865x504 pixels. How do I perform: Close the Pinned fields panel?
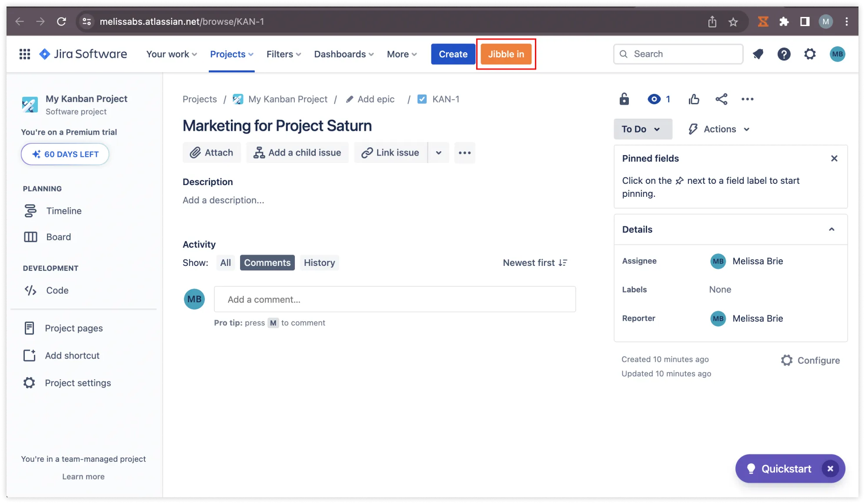click(x=834, y=158)
